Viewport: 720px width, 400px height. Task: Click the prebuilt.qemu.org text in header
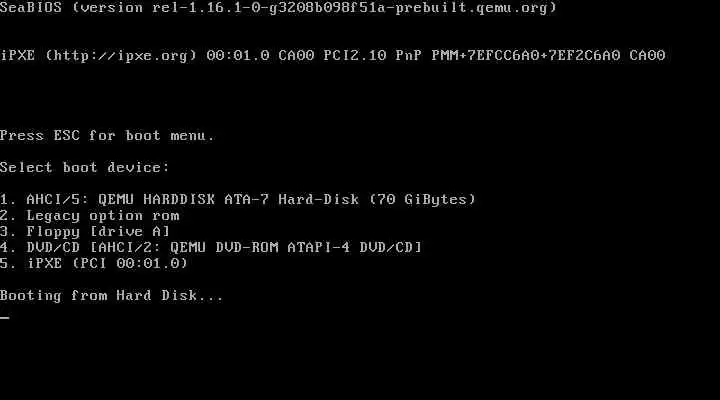[471, 7]
